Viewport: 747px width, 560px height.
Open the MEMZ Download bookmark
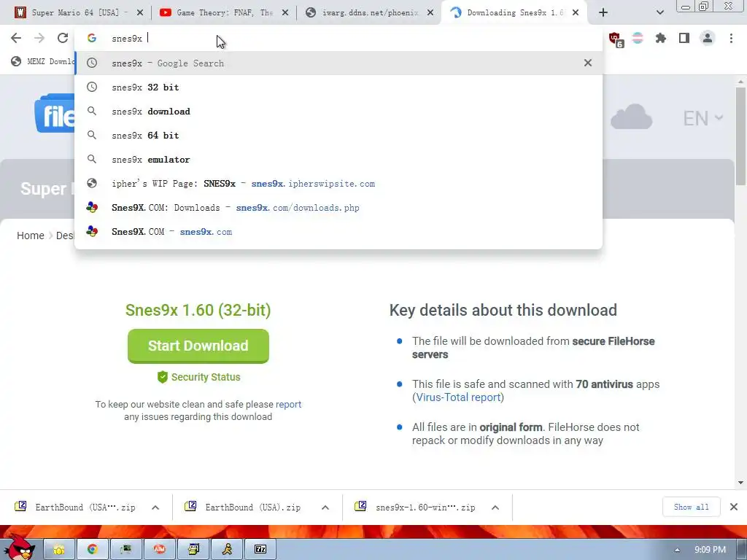coord(42,61)
